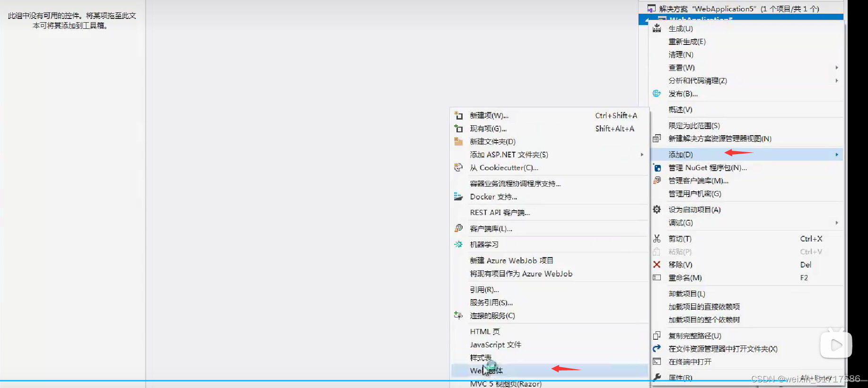The width and height of the screenshot is (868, 388).
Task: Click the client library (客户端库) icon in submenu
Action: [x=458, y=228]
